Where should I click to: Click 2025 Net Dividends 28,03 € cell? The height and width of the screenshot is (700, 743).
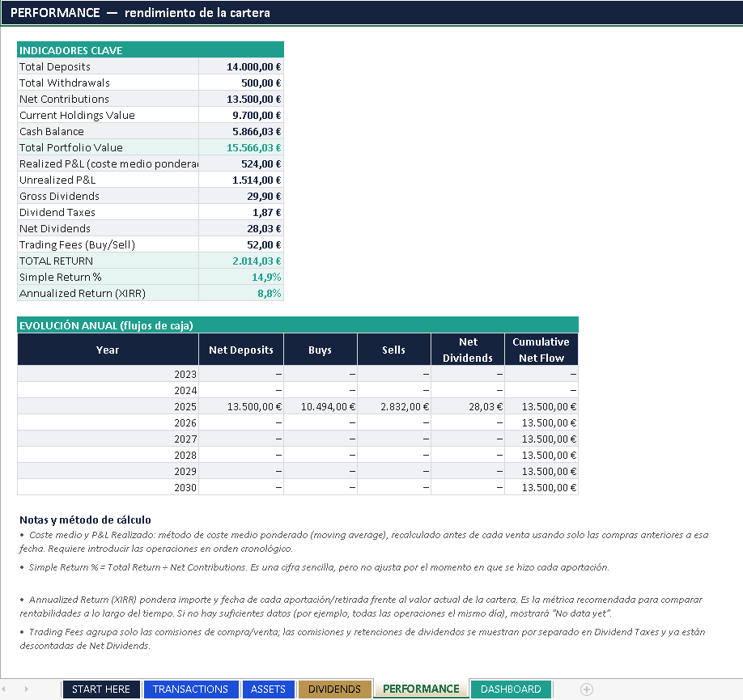(468, 406)
